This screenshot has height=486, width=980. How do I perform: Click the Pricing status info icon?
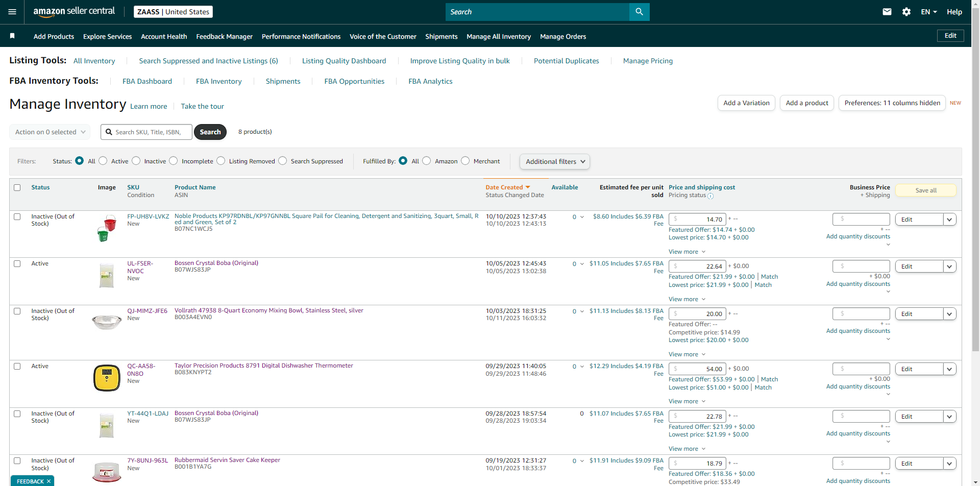tap(710, 196)
